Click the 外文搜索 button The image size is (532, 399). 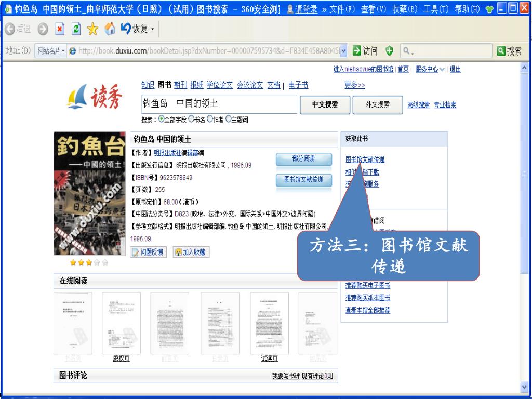378,104
